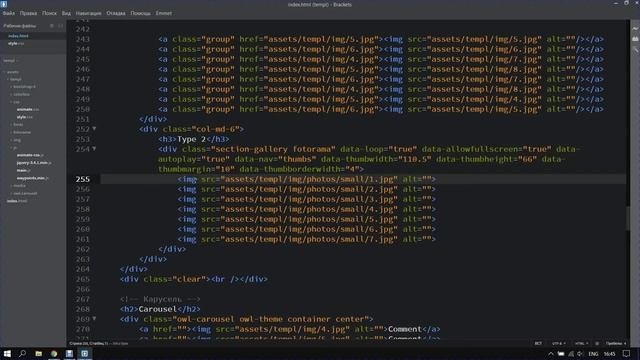
Task: Open the Помощь menu
Action: pyautogui.click(x=140, y=13)
